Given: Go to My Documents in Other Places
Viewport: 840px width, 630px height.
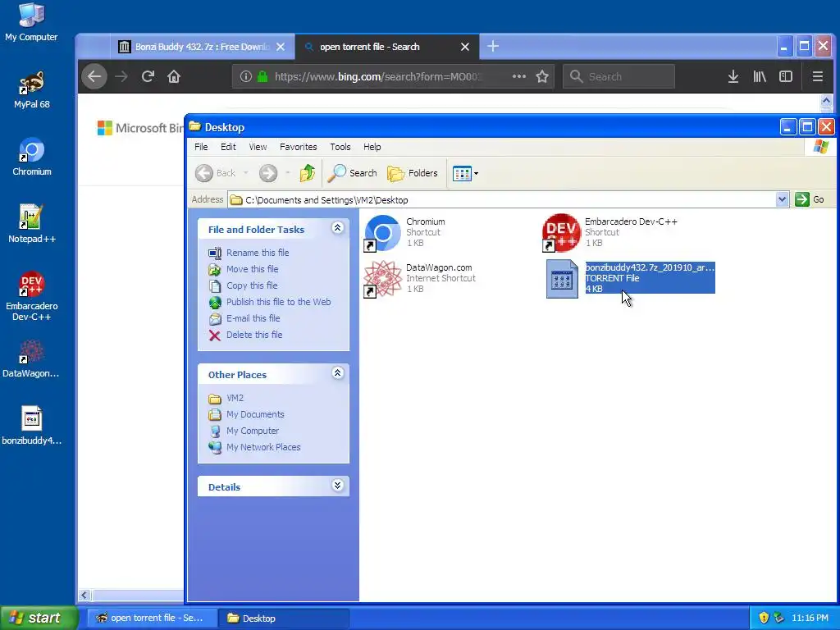Looking at the screenshot, I should pos(255,414).
